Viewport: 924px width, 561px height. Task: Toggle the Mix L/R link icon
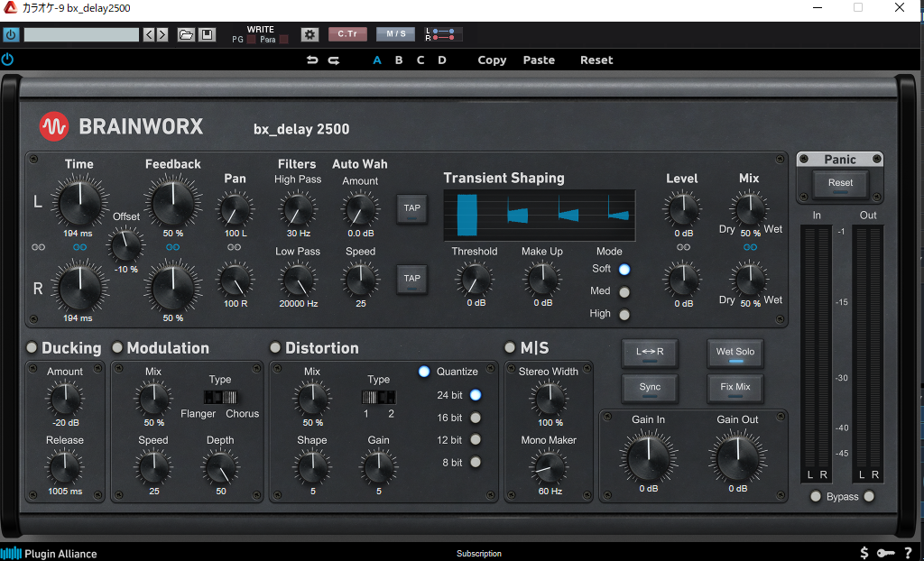click(750, 247)
